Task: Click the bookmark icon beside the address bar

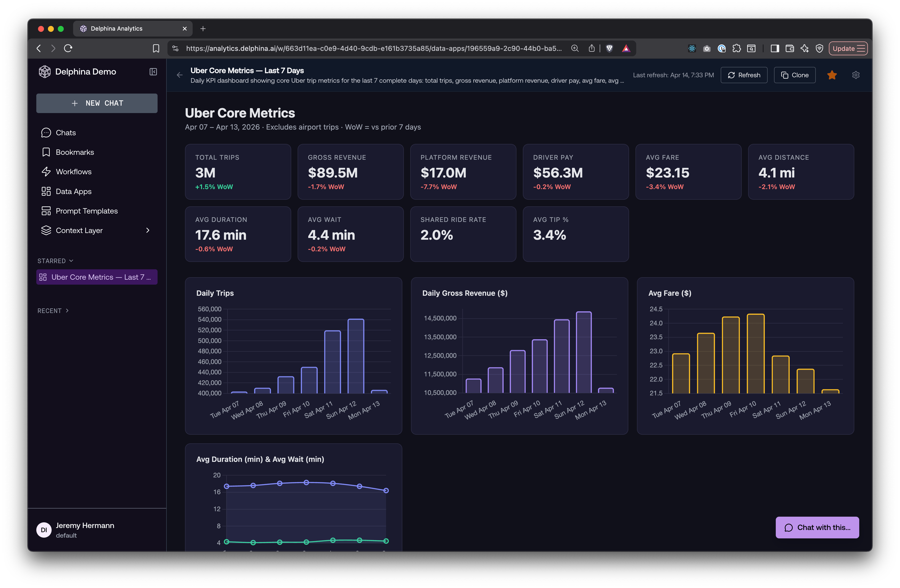Action: click(156, 48)
